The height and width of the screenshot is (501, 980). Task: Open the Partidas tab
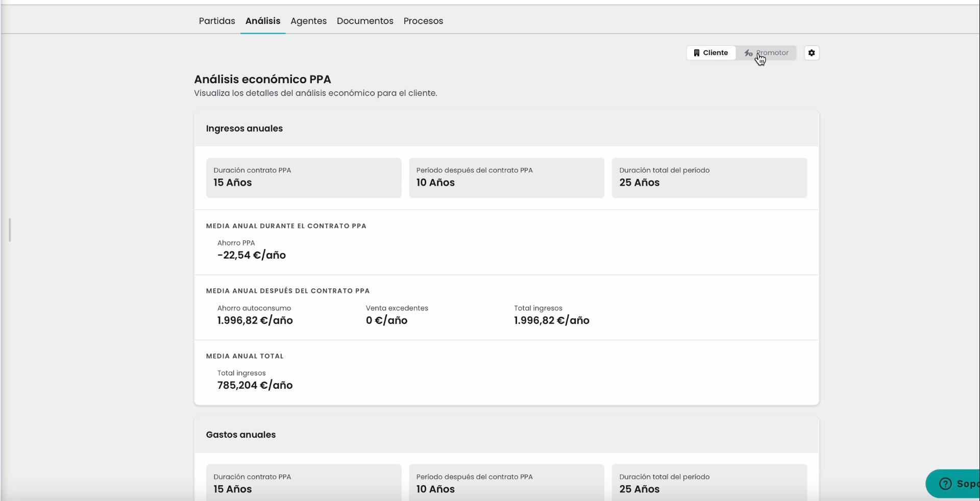pos(217,21)
